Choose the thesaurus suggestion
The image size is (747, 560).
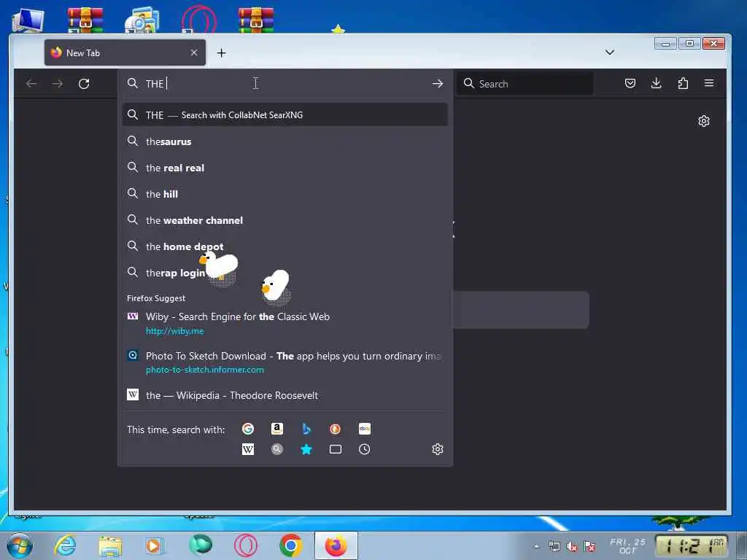pyautogui.click(x=285, y=141)
